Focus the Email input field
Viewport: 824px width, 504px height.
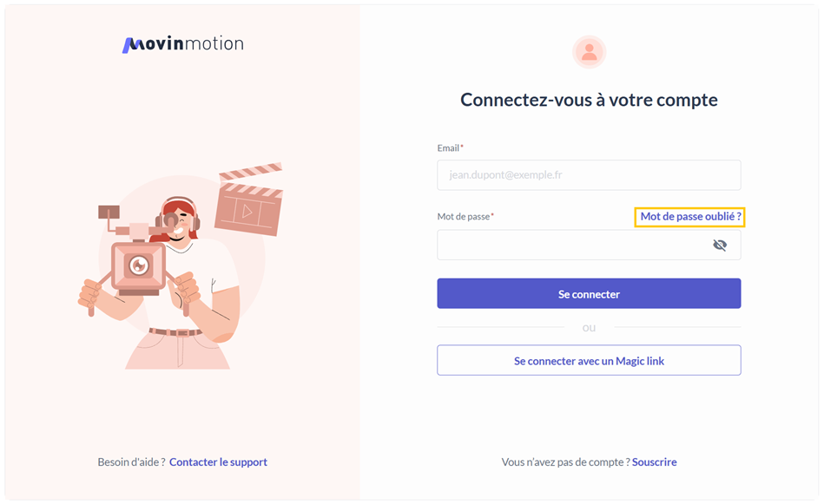pos(589,175)
